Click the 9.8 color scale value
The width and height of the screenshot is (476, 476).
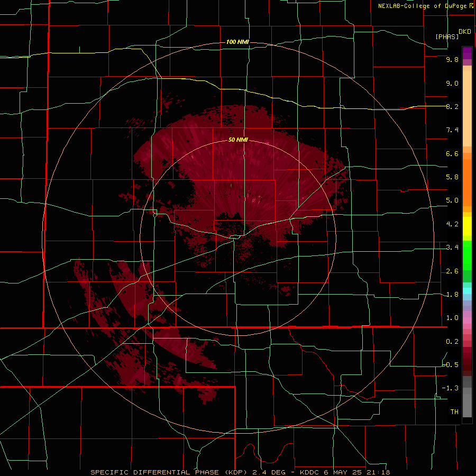[452, 59]
